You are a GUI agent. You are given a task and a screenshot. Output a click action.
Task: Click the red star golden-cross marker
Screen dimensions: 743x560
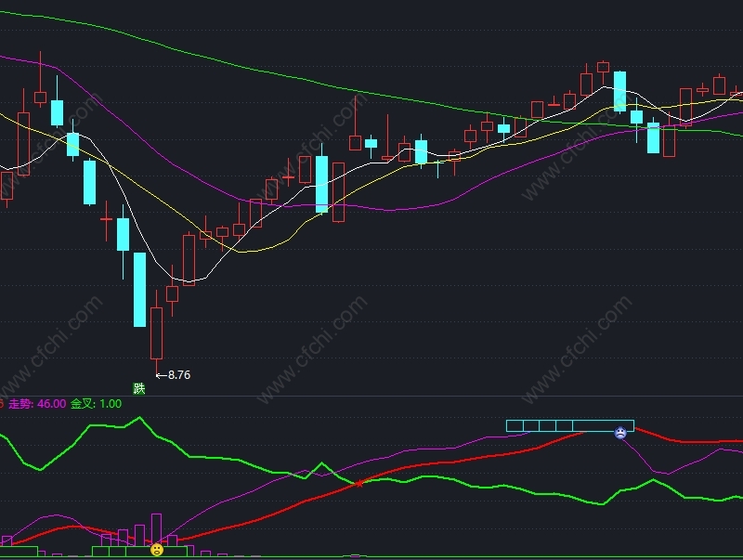pyautogui.click(x=359, y=483)
